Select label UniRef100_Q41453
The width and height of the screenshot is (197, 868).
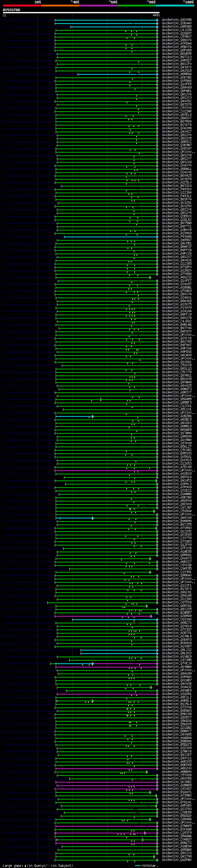(176, 481)
